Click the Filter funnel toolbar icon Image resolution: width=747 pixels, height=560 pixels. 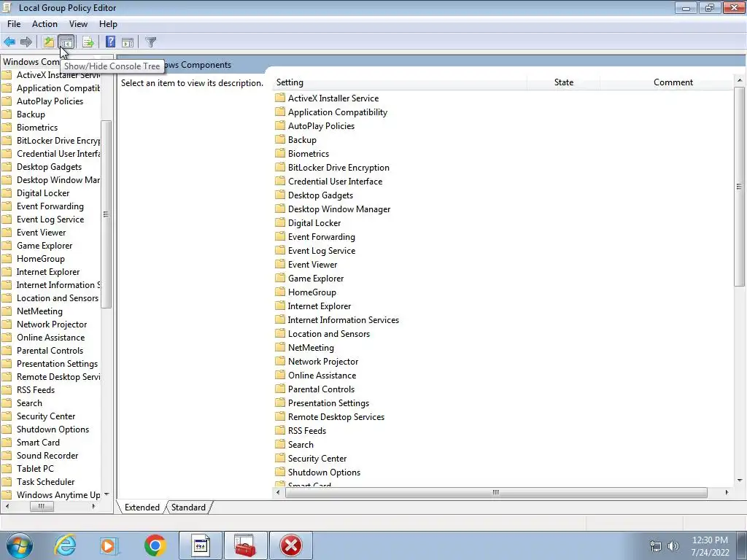click(150, 42)
